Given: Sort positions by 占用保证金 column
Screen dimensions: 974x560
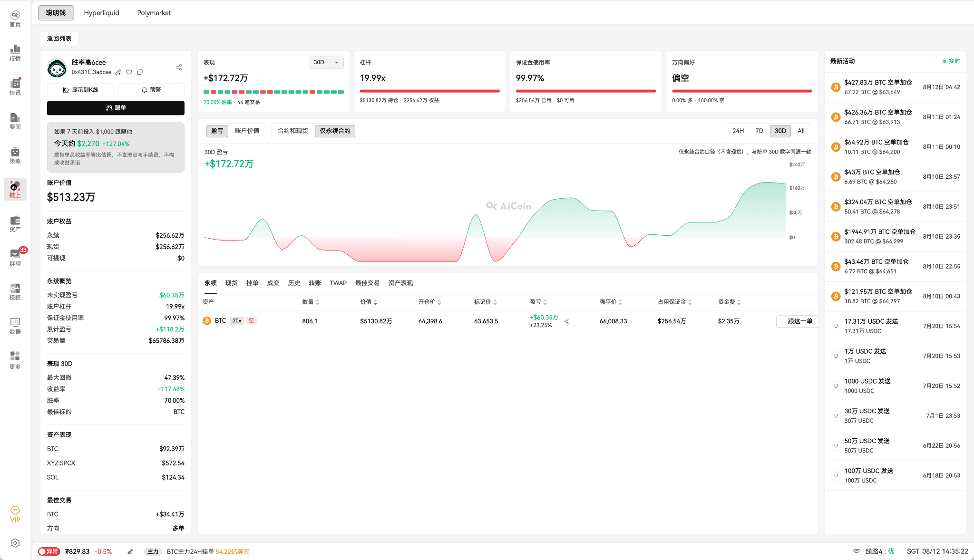Looking at the screenshot, I should (675, 302).
